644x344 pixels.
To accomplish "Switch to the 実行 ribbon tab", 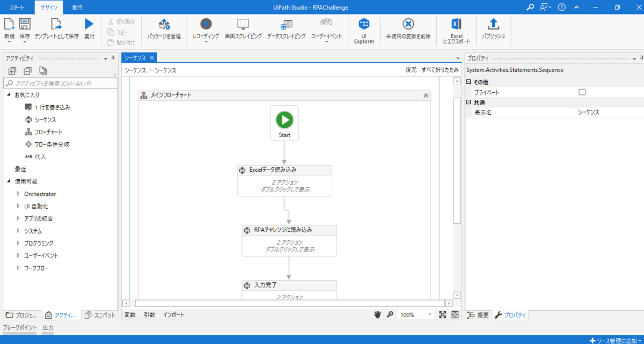I will tap(78, 7).
